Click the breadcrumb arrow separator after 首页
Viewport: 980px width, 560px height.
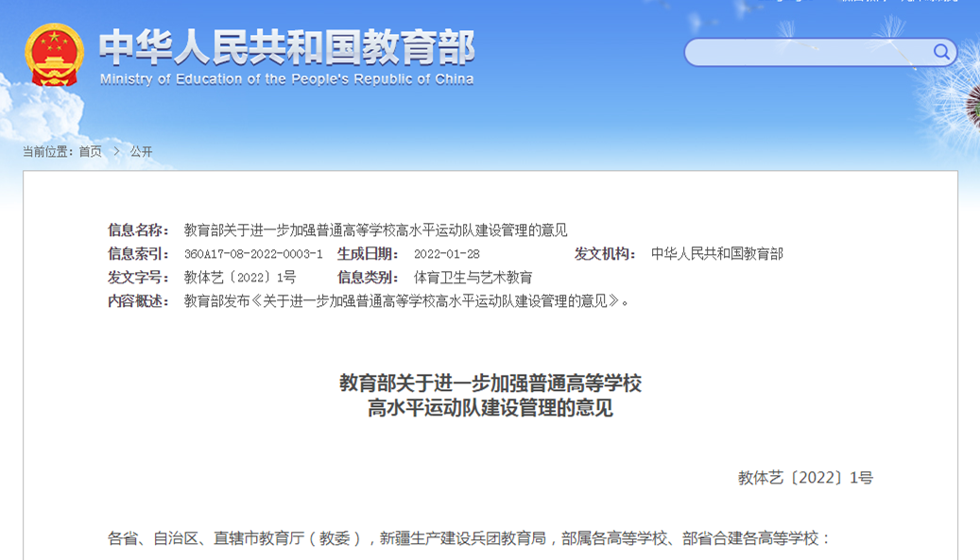(116, 152)
